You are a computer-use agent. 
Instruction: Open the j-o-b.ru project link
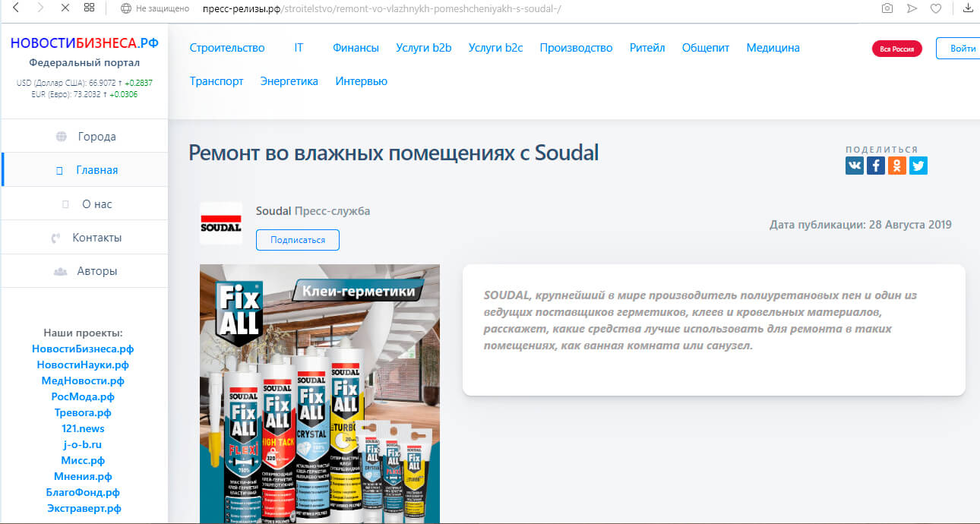click(83, 444)
